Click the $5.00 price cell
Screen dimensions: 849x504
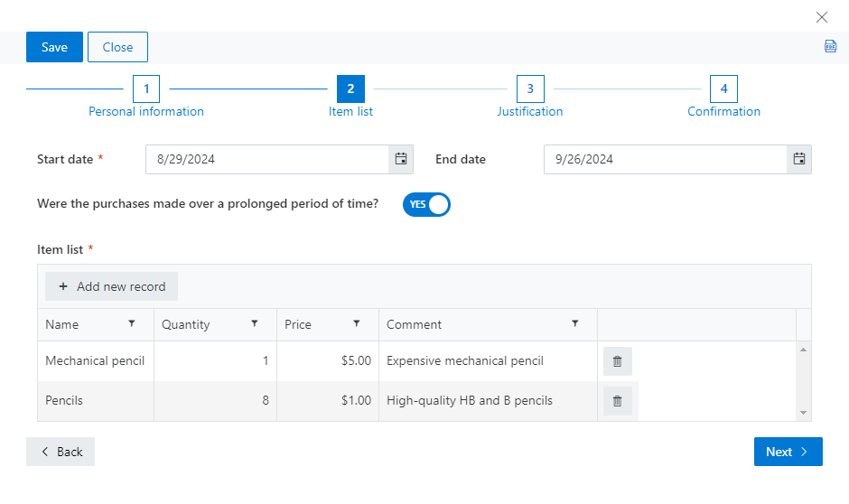328,361
